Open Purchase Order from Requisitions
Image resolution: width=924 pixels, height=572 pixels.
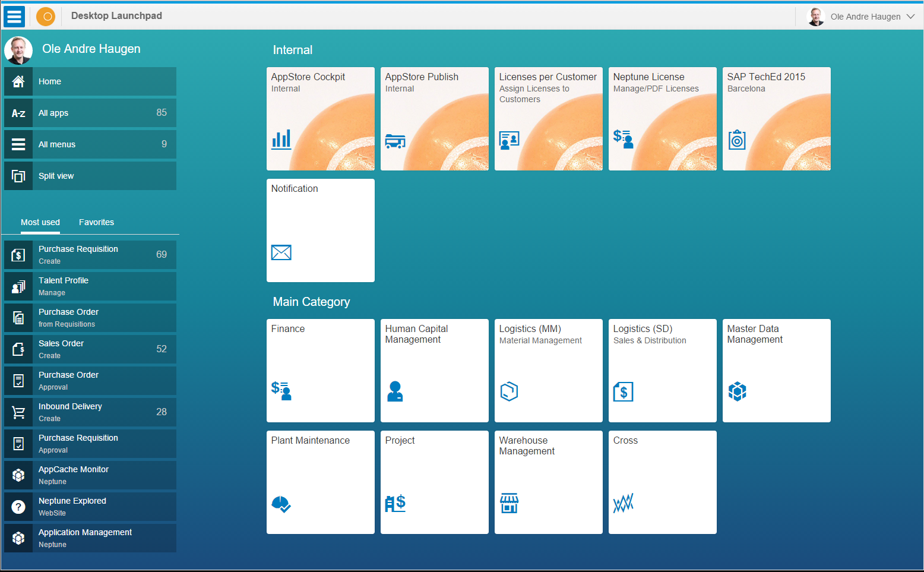point(90,318)
